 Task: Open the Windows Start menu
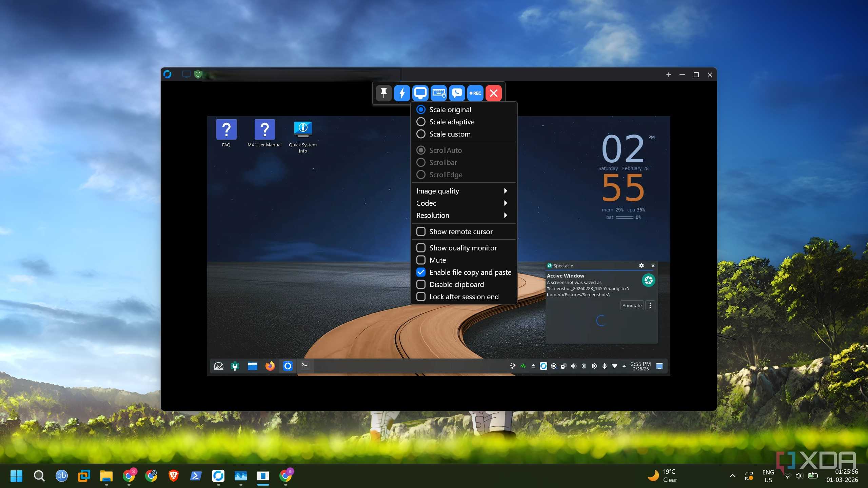point(16,476)
